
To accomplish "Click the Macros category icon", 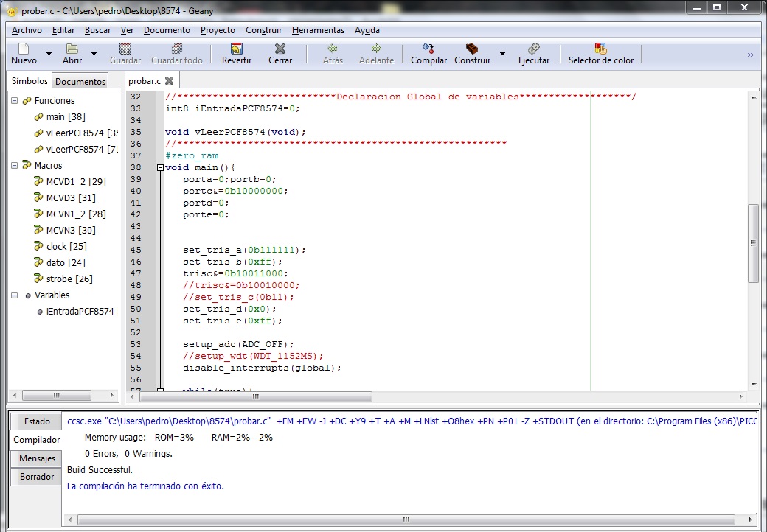I will [27, 166].
